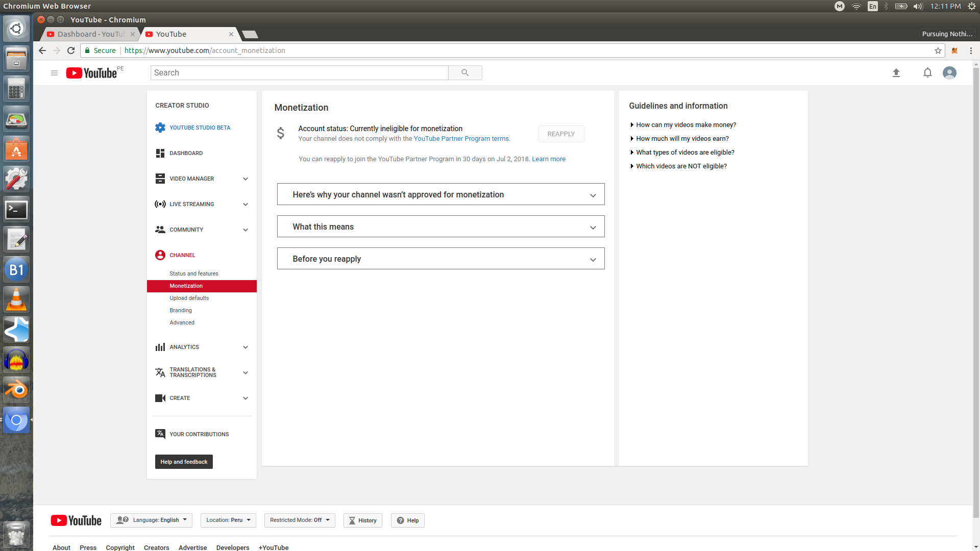Screen dimensions: 980x551
Task: Open the YouTube Studio Beta gear icon
Action: click(x=160, y=128)
